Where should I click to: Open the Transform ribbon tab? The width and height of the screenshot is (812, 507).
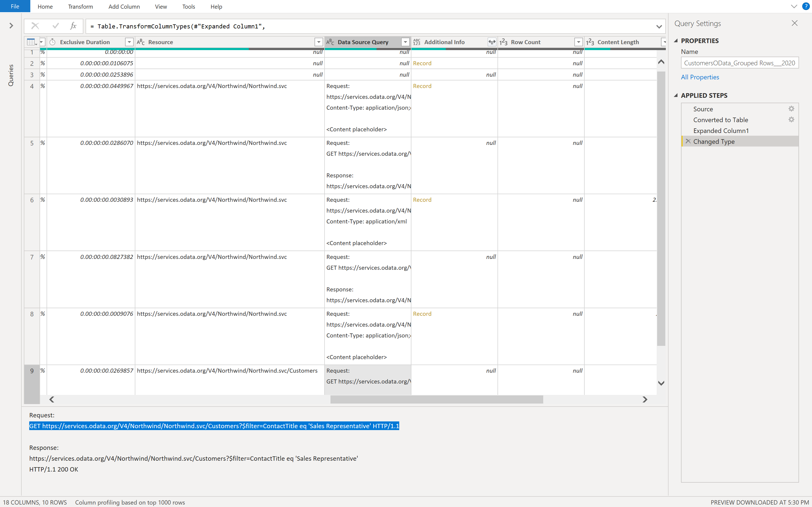79,6
